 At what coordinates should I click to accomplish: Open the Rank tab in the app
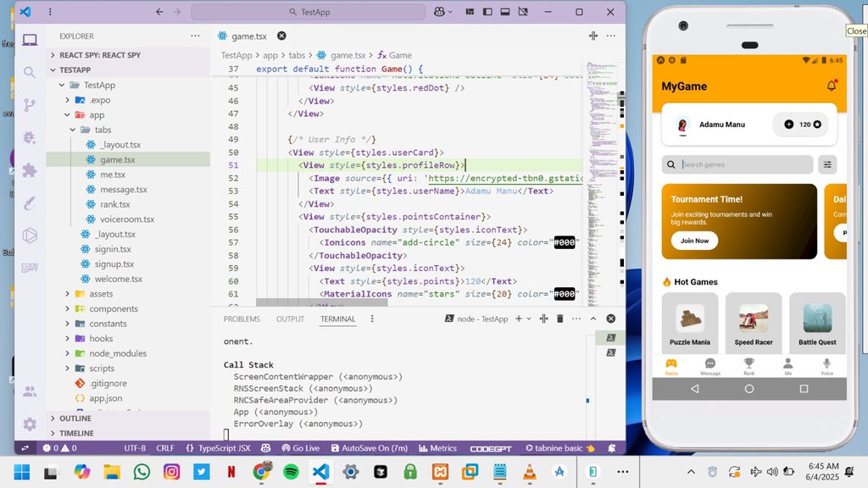click(748, 366)
